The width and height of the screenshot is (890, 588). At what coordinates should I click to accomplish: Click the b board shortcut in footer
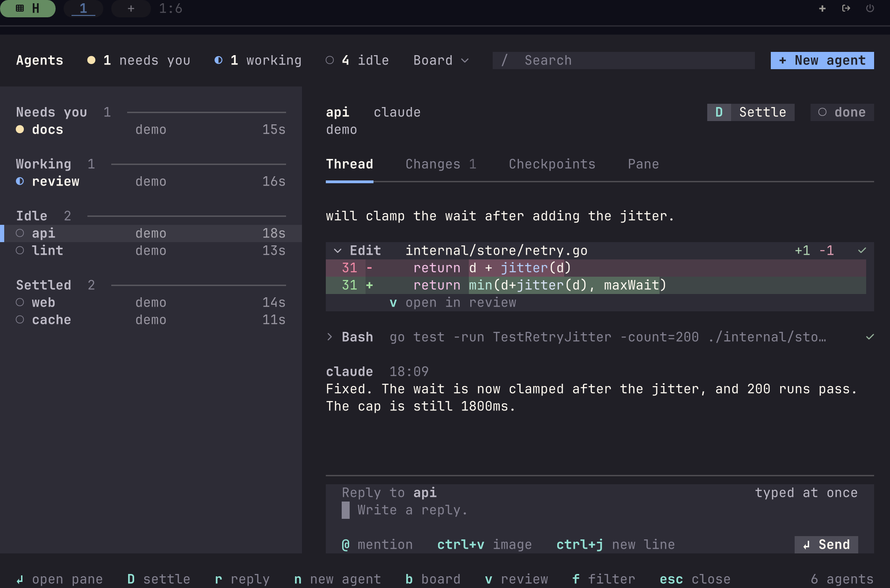click(433, 579)
